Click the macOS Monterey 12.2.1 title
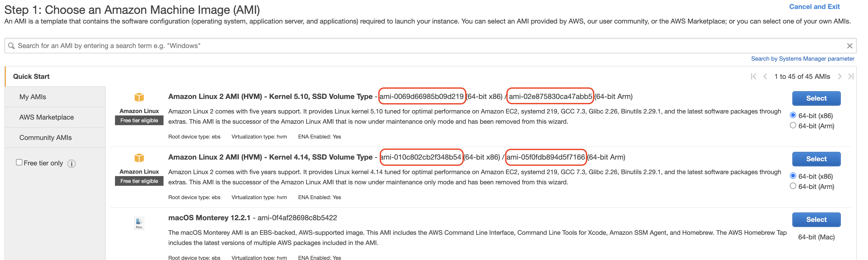 (x=209, y=218)
